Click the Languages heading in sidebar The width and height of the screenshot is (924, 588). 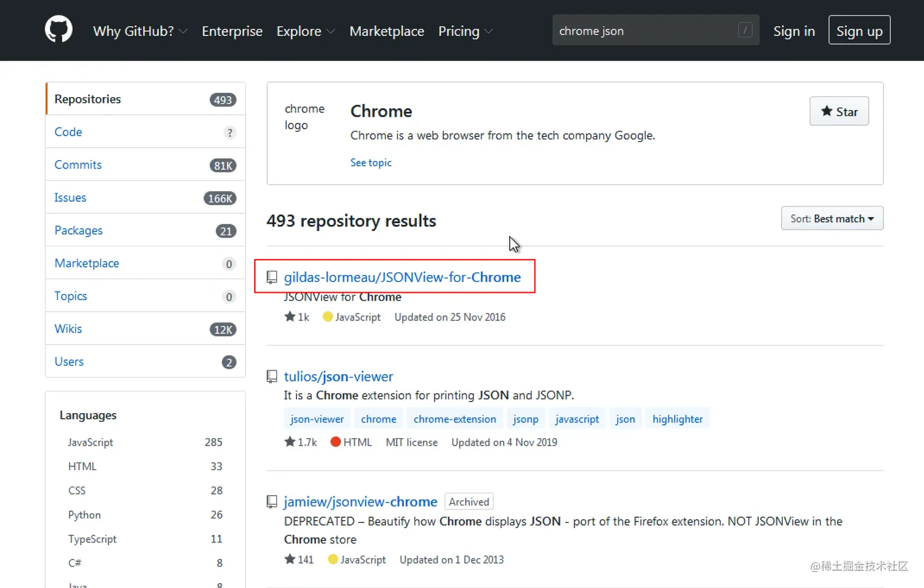coord(88,415)
